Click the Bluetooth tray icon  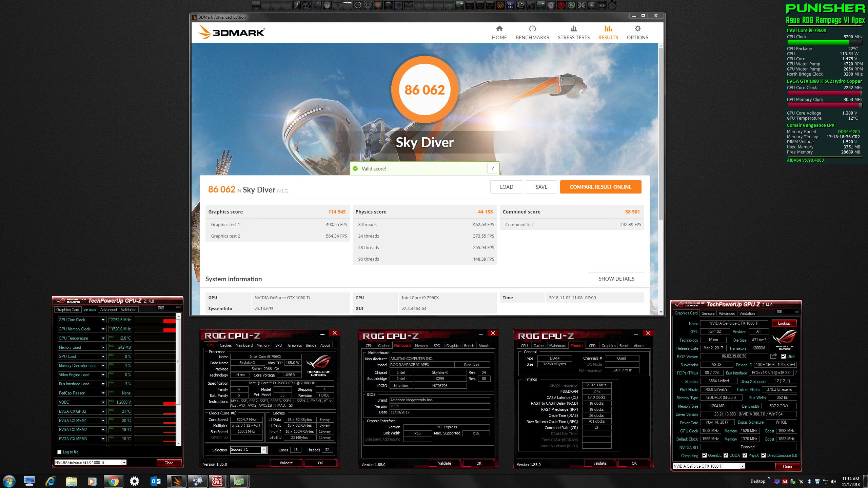809,482
